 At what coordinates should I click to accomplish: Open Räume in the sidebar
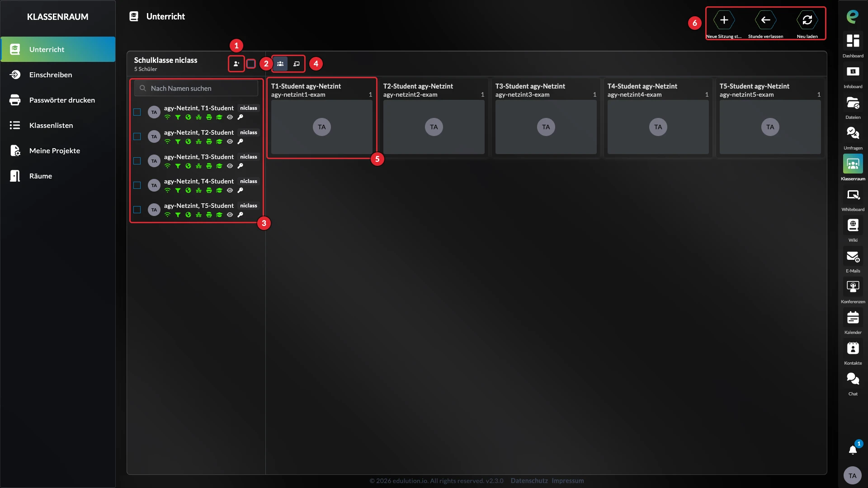(58, 176)
